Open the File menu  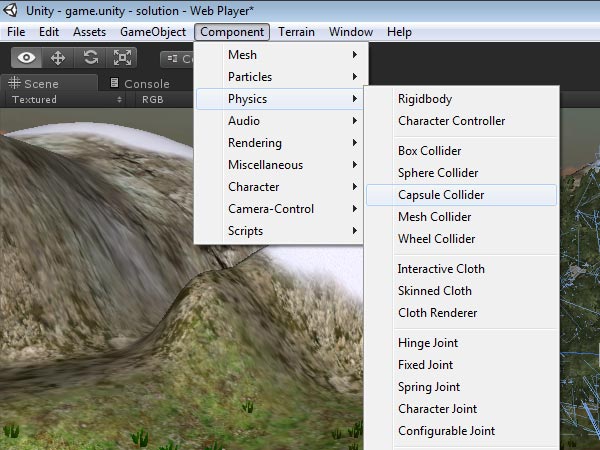pyautogui.click(x=16, y=32)
